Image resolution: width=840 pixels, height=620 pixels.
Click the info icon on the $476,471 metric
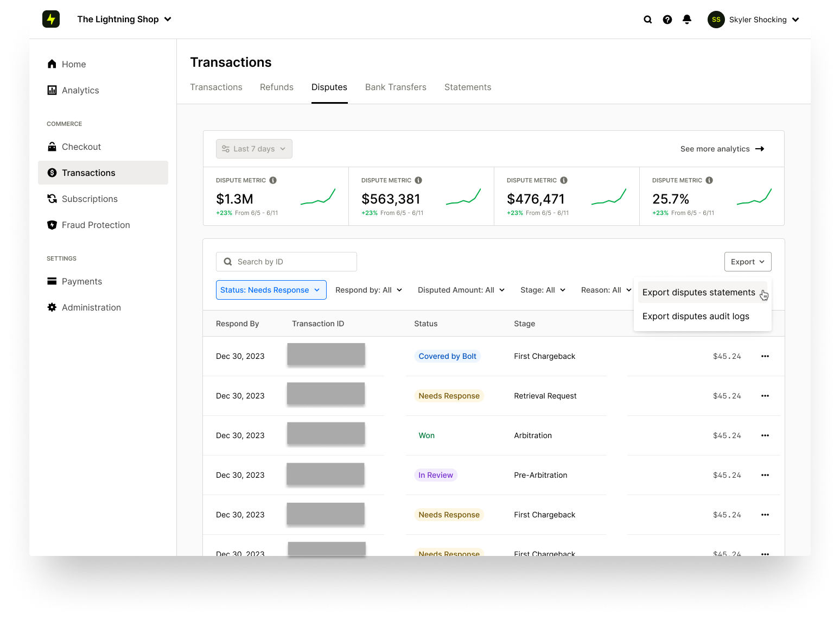tap(564, 180)
